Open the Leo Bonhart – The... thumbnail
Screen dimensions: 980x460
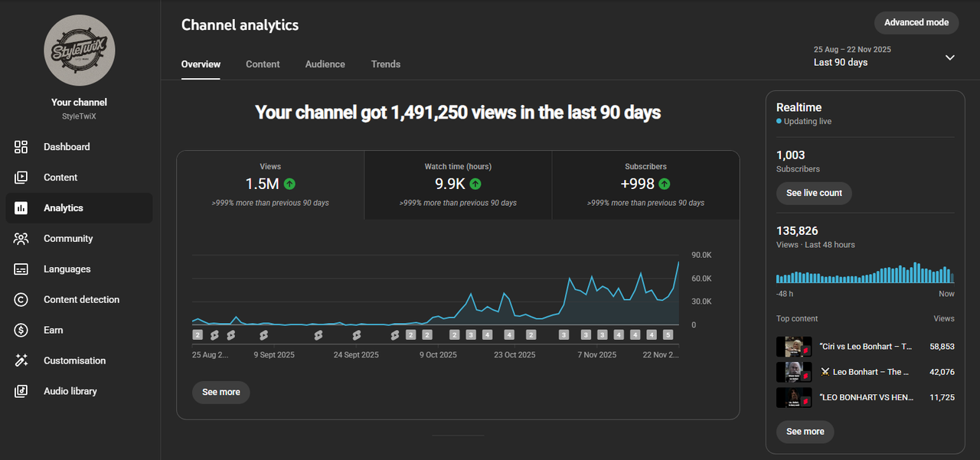click(794, 372)
